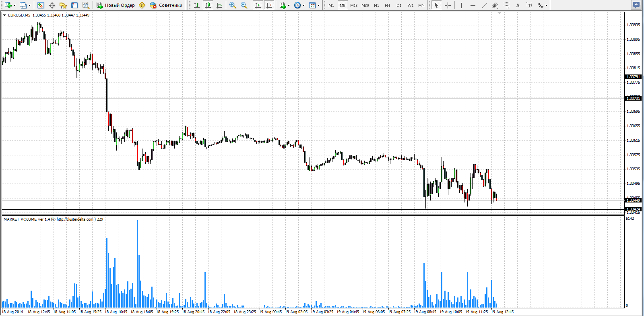Toggle the Data Window crosshair-circle icon
Image resolution: width=644 pixels, height=316 pixels.
[x=52, y=5]
